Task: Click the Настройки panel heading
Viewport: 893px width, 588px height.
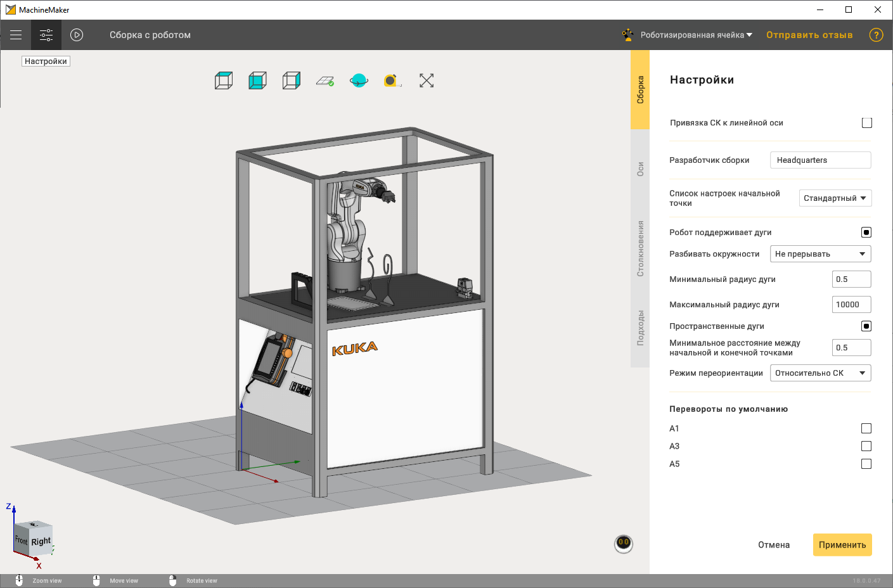Action: (702, 80)
